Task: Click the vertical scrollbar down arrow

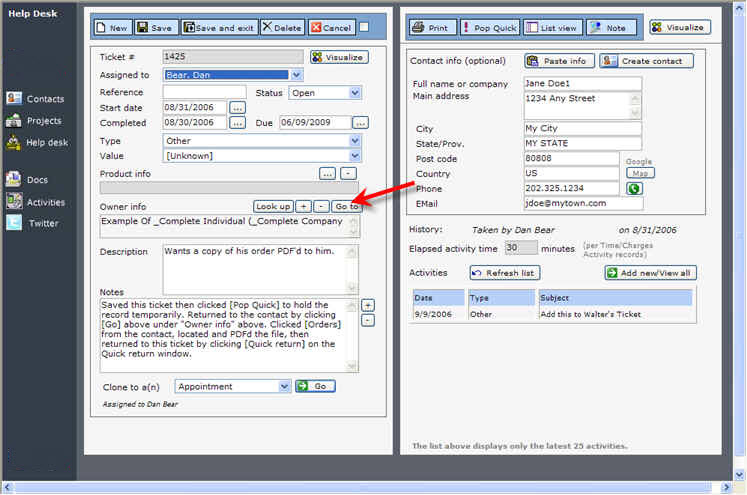Action: coord(739,475)
